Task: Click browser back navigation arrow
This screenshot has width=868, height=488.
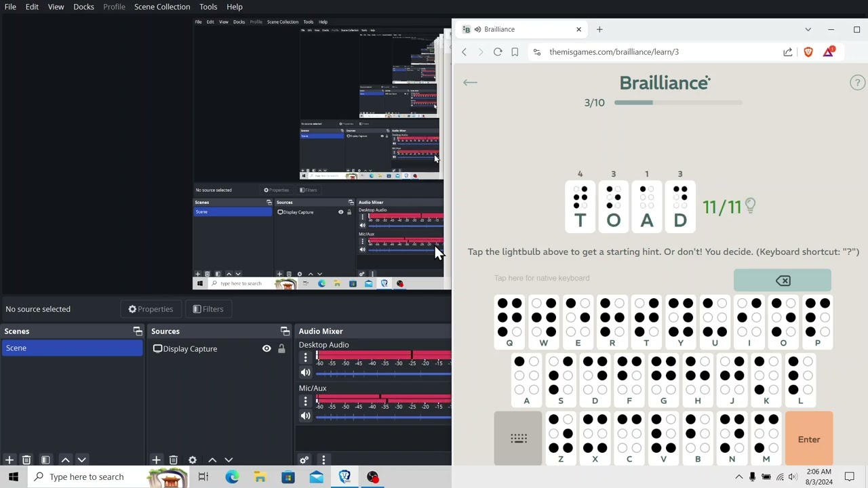Action: (464, 52)
